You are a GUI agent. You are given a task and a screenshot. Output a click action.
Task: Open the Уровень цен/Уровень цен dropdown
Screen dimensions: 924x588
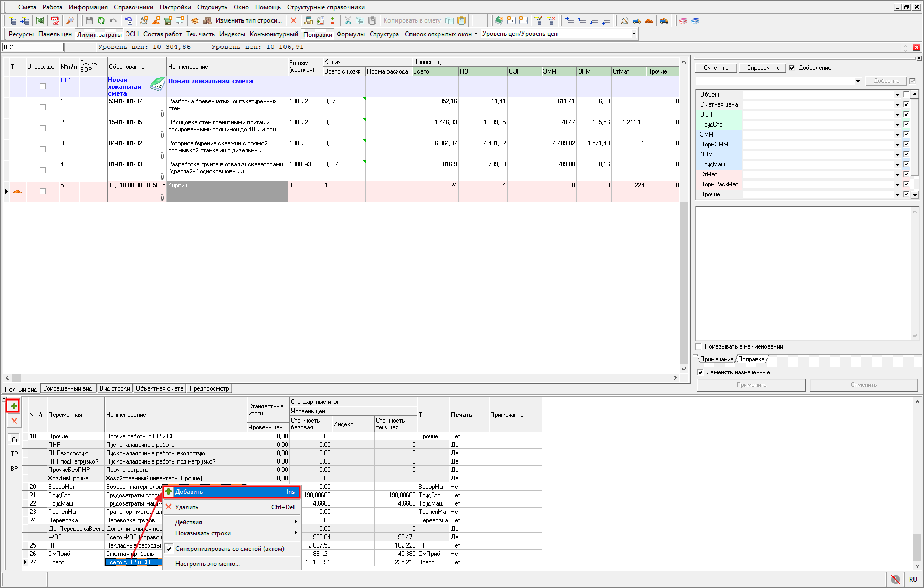click(x=634, y=34)
